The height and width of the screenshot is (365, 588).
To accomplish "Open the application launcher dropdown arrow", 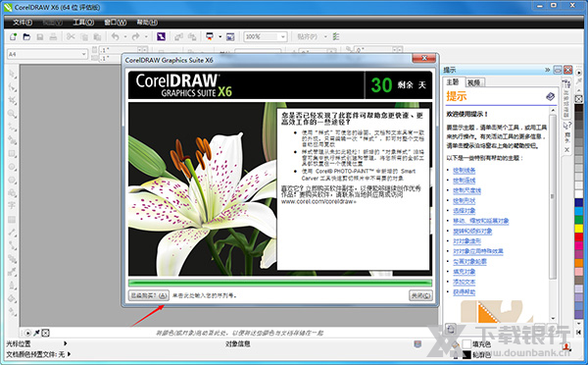I will [x=220, y=37].
